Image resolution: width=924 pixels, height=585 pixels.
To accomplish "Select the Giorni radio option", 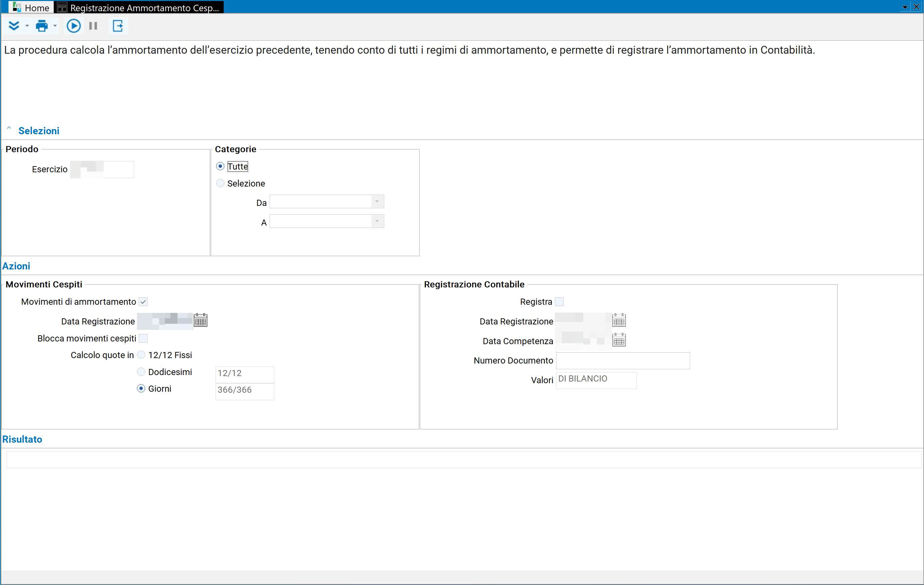I will point(141,388).
